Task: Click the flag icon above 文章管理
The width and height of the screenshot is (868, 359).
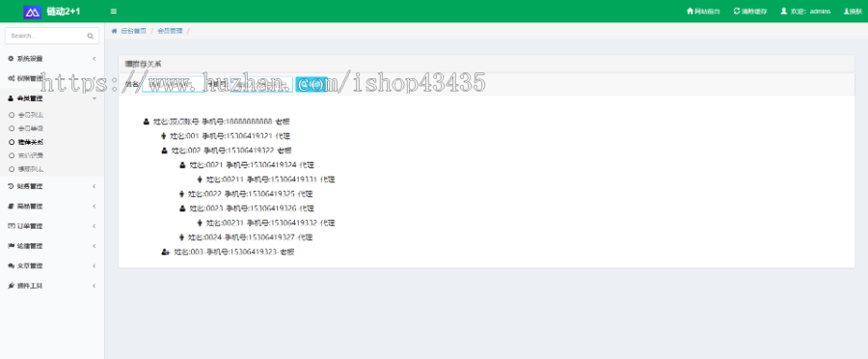Action: coord(11,245)
